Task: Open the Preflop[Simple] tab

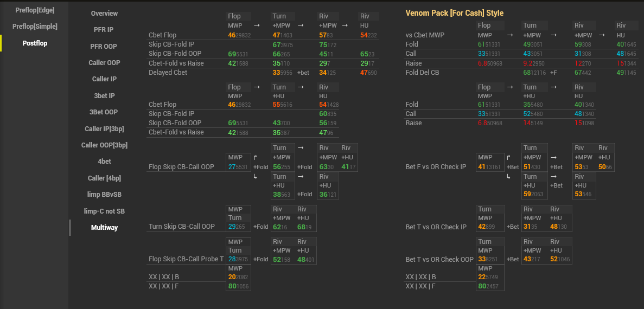Action: [35, 26]
